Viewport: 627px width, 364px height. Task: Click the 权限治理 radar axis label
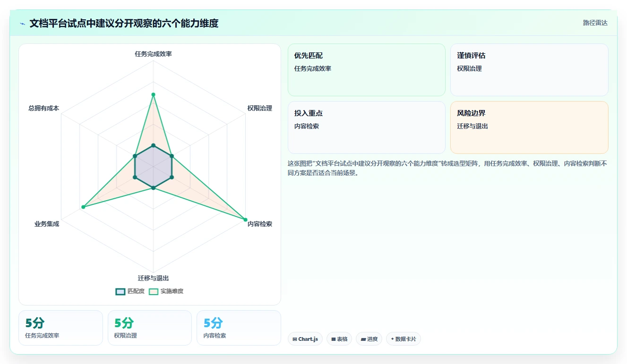click(260, 108)
